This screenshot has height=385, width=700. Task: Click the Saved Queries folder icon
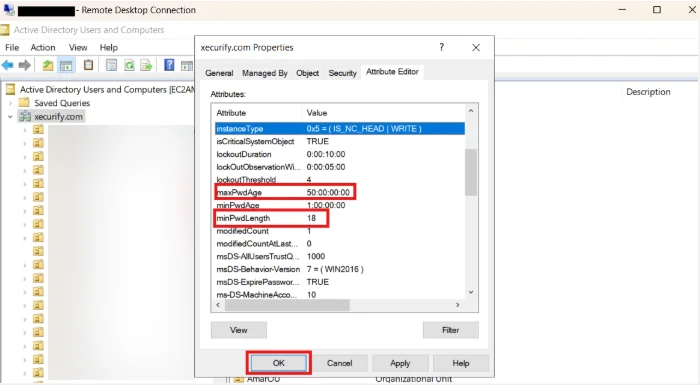(24, 103)
